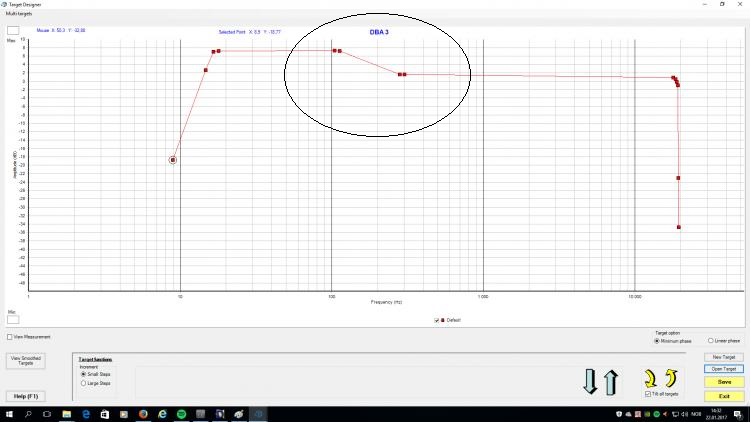Click the New Target button
Screen dimensions: 751x425
tap(724, 357)
